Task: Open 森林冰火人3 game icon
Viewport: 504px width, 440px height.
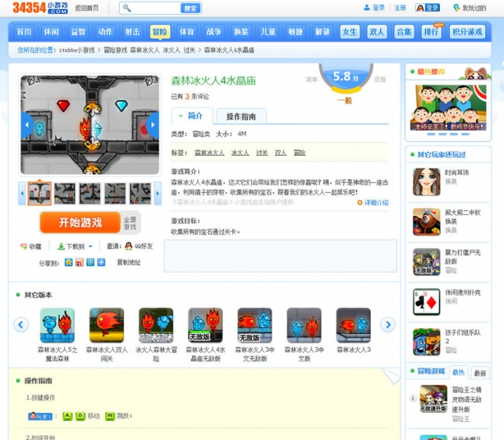Action: [x=354, y=325]
